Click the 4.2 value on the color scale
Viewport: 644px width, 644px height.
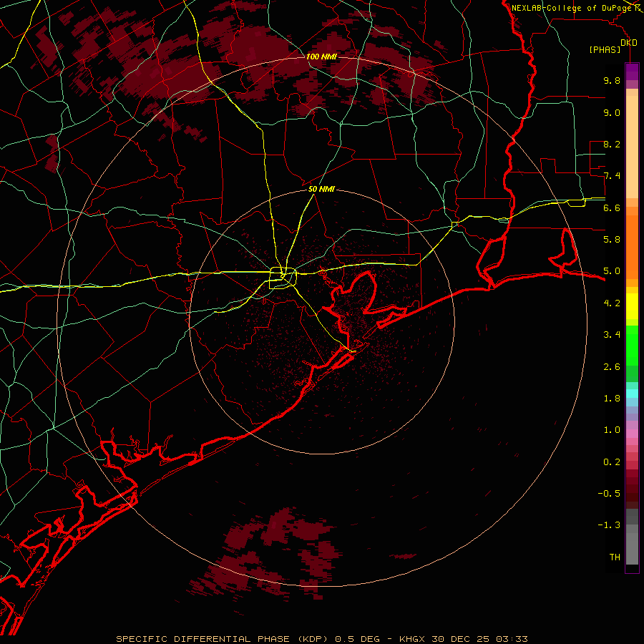pyautogui.click(x=612, y=303)
